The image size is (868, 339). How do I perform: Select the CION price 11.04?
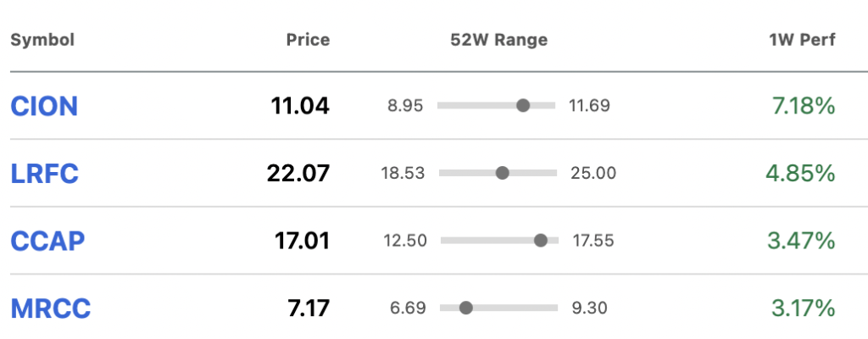pyautogui.click(x=300, y=106)
